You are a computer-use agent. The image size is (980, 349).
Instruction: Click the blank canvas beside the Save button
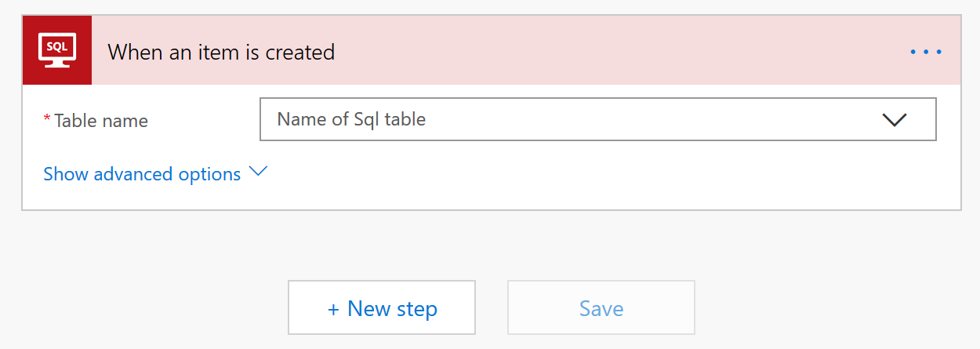831,308
